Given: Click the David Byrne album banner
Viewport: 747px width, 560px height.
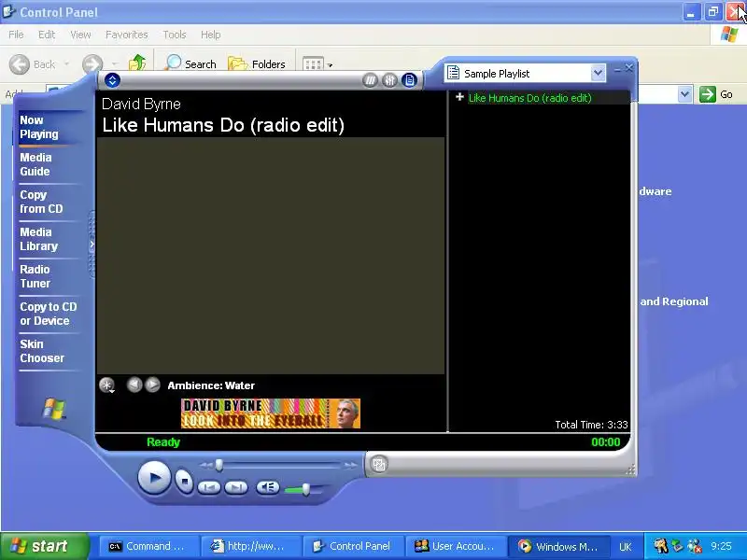Looking at the screenshot, I should pyautogui.click(x=271, y=413).
